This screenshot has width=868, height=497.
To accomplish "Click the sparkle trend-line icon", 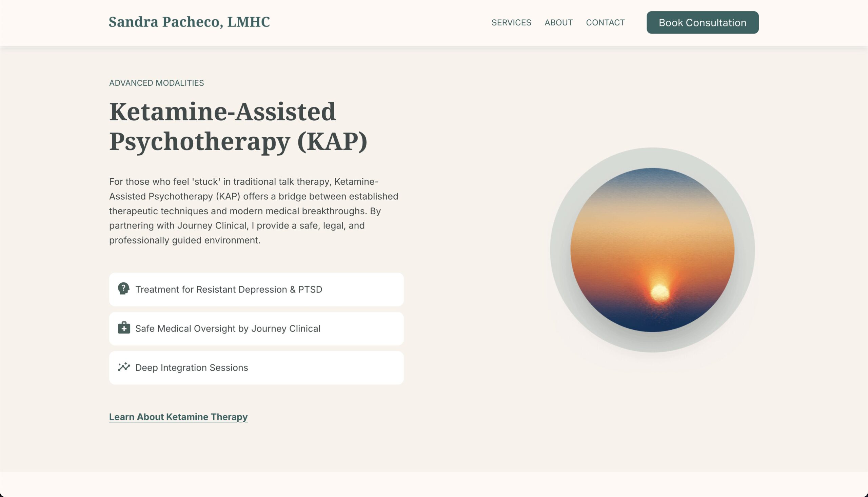I will [x=124, y=367].
